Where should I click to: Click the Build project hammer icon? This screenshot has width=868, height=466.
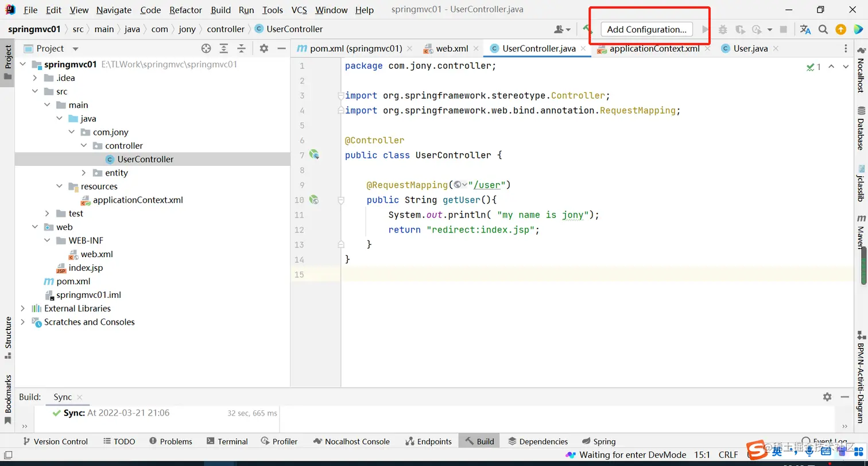click(x=587, y=29)
